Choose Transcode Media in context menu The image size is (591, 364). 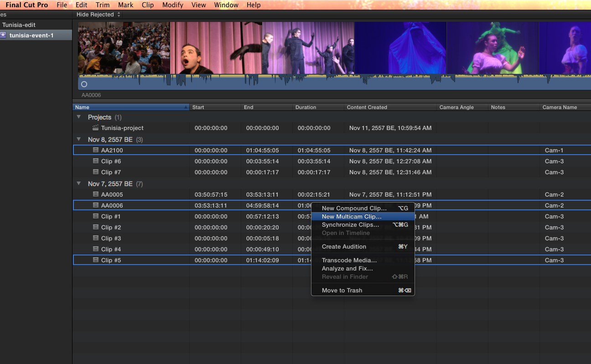[x=363, y=260]
